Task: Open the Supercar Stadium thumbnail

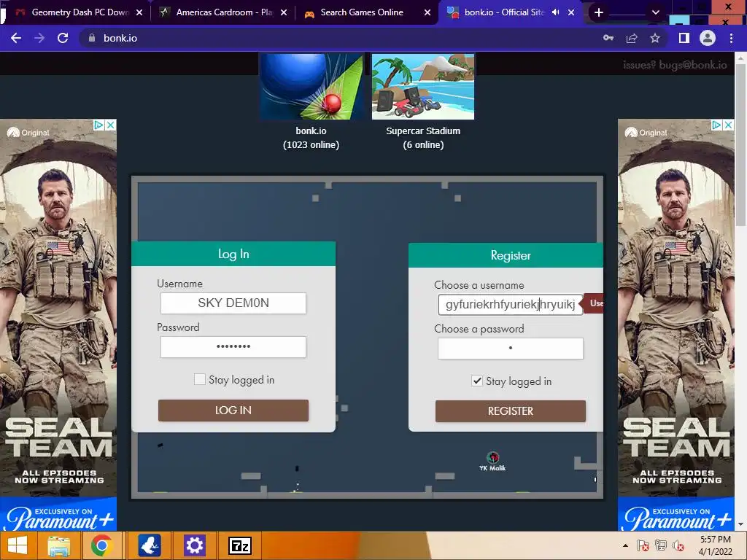Action: tap(423, 86)
